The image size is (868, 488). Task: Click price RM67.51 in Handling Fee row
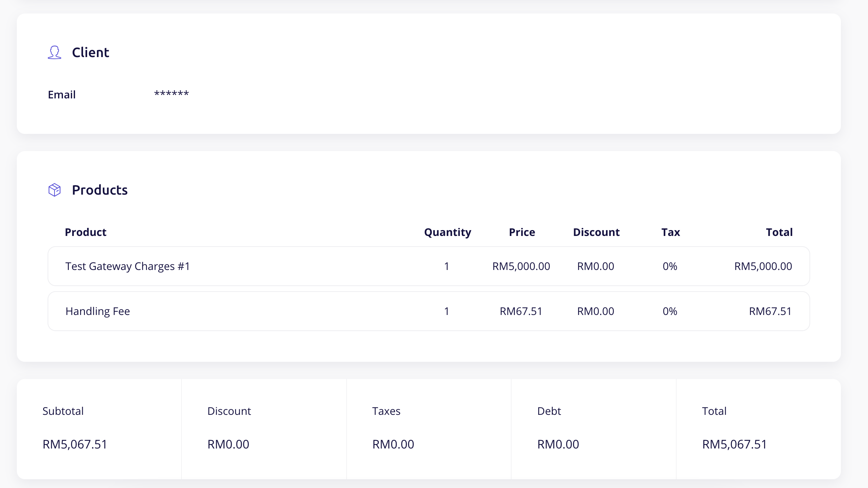(x=521, y=311)
